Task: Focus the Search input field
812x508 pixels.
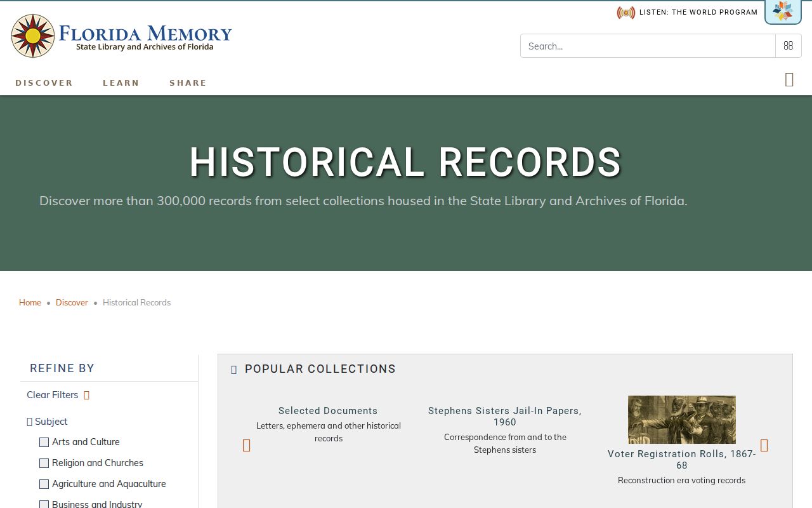Action: (648, 46)
